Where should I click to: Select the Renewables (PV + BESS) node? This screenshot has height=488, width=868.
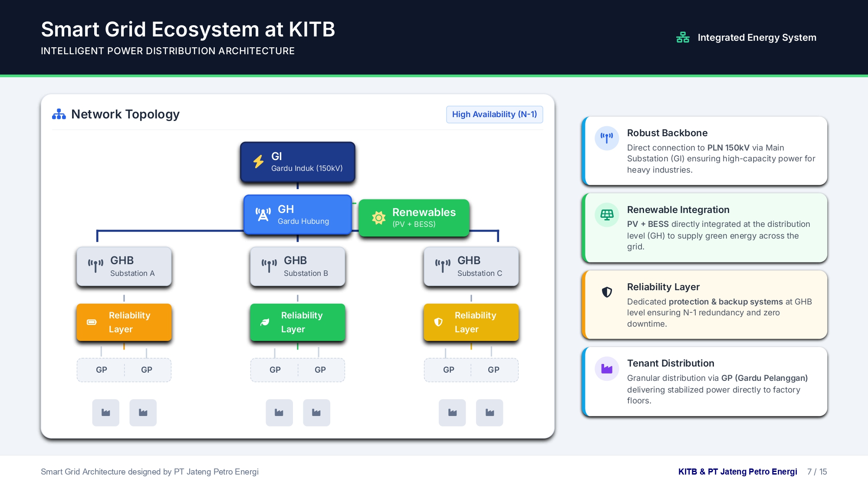point(414,218)
